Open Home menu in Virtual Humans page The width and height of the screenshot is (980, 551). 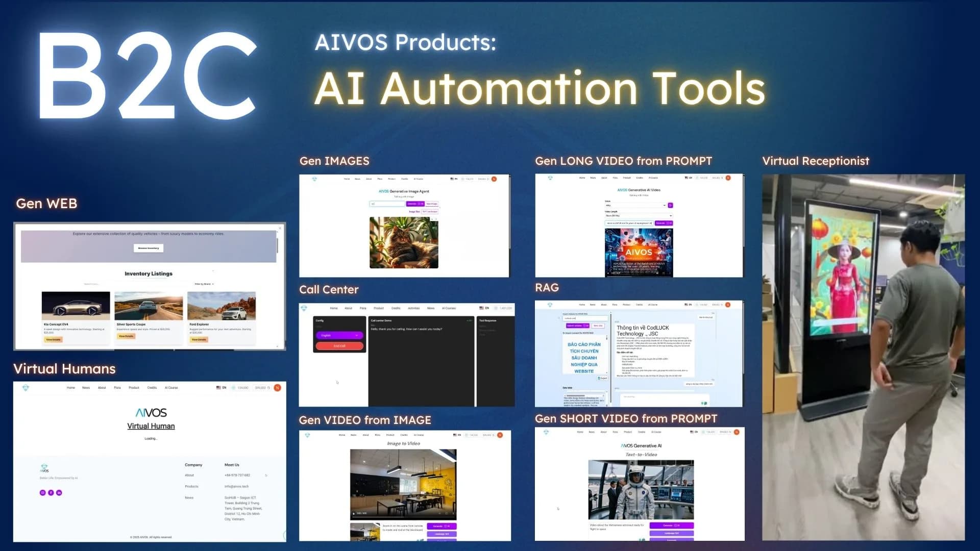[x=71, y=388]
